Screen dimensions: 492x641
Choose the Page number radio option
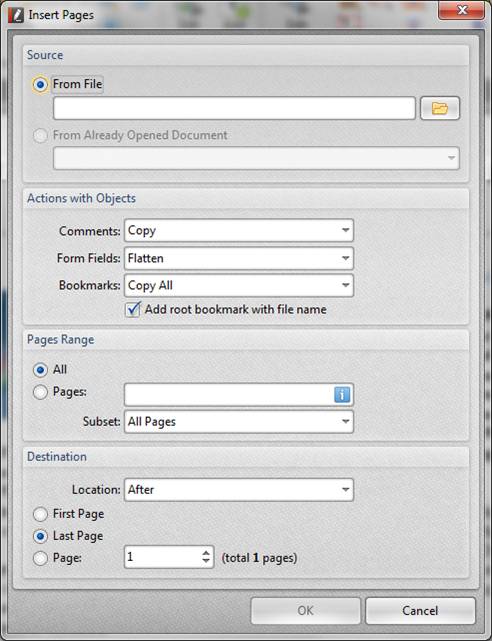point(40,558)
